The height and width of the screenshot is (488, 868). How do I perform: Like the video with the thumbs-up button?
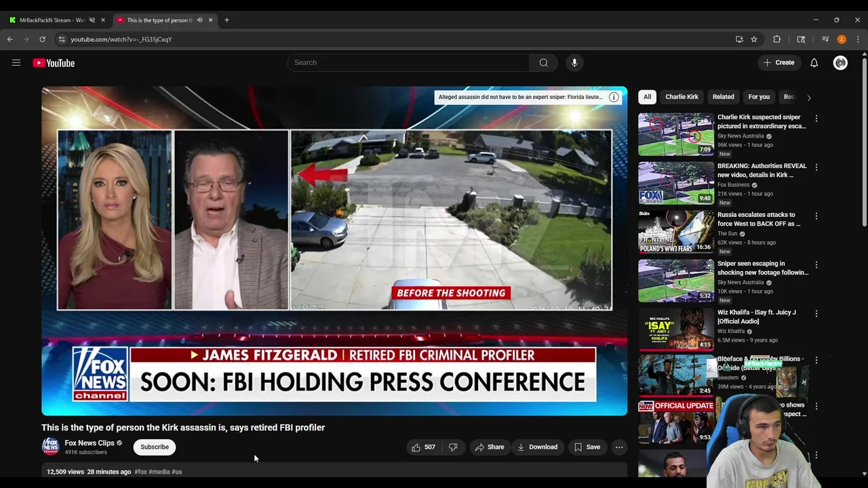tap(423, 447)
